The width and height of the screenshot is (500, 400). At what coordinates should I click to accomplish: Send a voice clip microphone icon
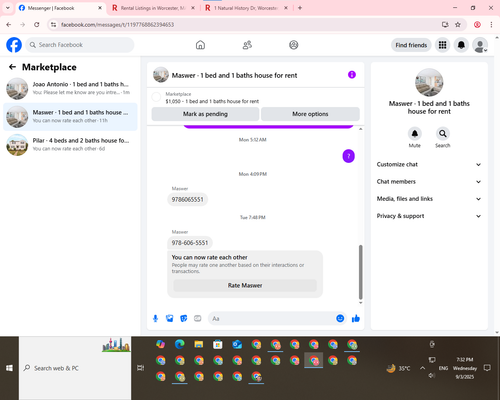tap(155, 318)
